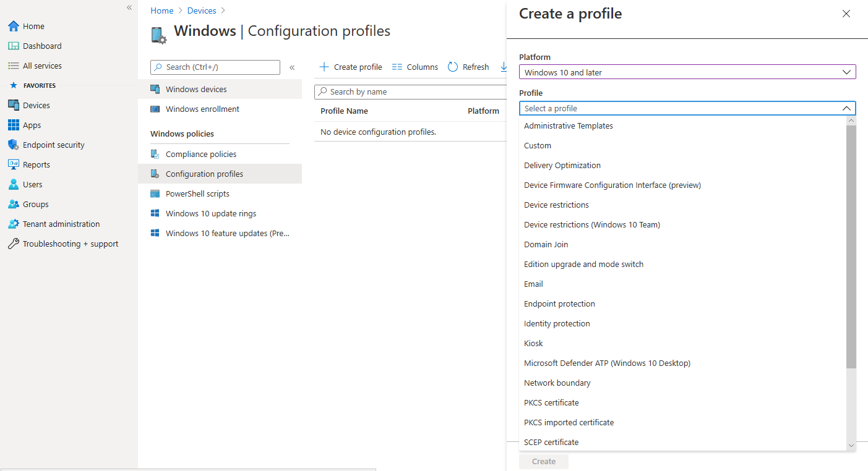The image size is (868, 471).
Task: Open Windows devices
Action: pos(196,88)
